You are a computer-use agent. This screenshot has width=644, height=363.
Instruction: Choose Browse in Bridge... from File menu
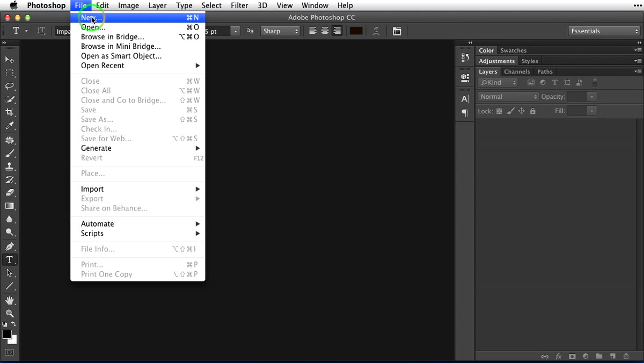[x=138, y=37]
